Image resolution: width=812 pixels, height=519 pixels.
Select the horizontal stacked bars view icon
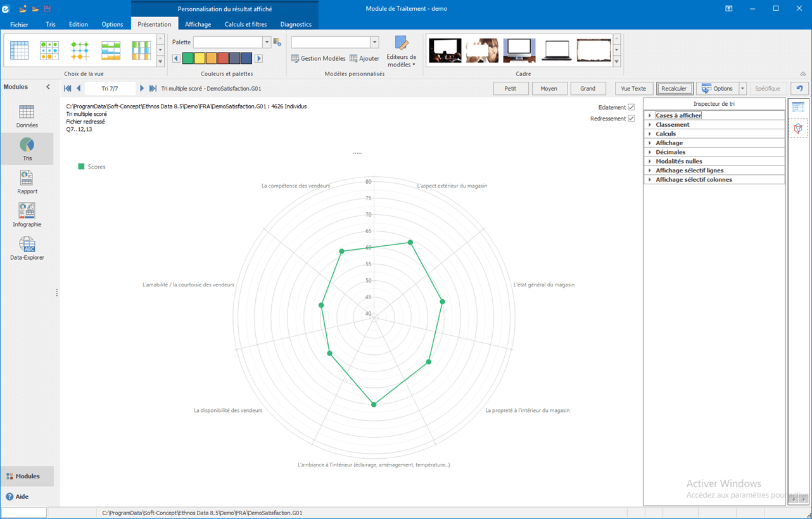111,51
